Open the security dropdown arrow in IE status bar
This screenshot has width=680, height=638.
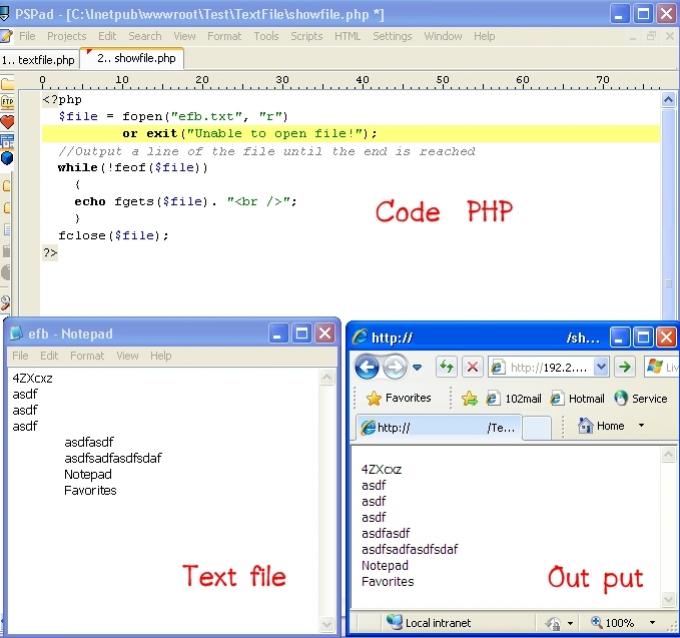coord(570,623)
